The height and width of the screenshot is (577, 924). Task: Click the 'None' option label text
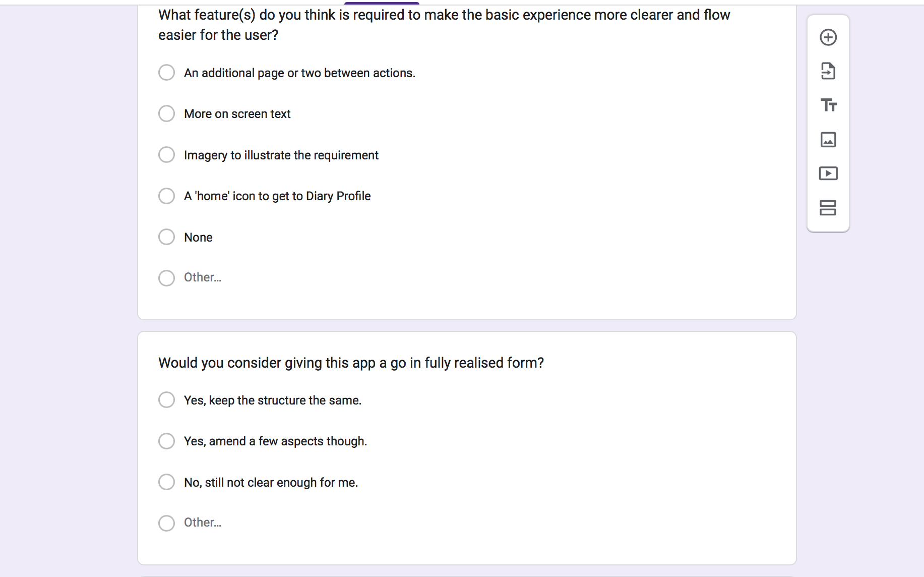(x=198, y=238)
